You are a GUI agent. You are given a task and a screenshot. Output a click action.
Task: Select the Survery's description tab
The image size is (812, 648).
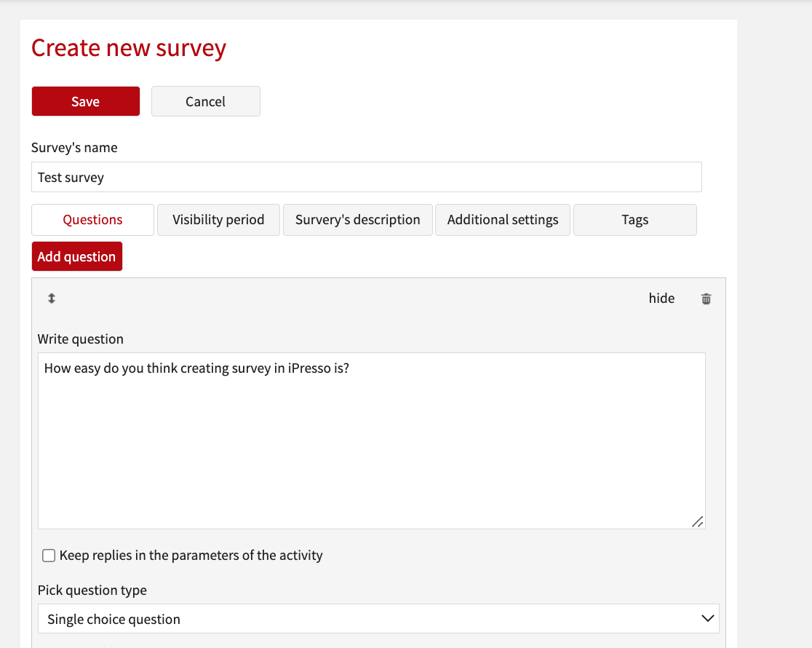point(358,220)
